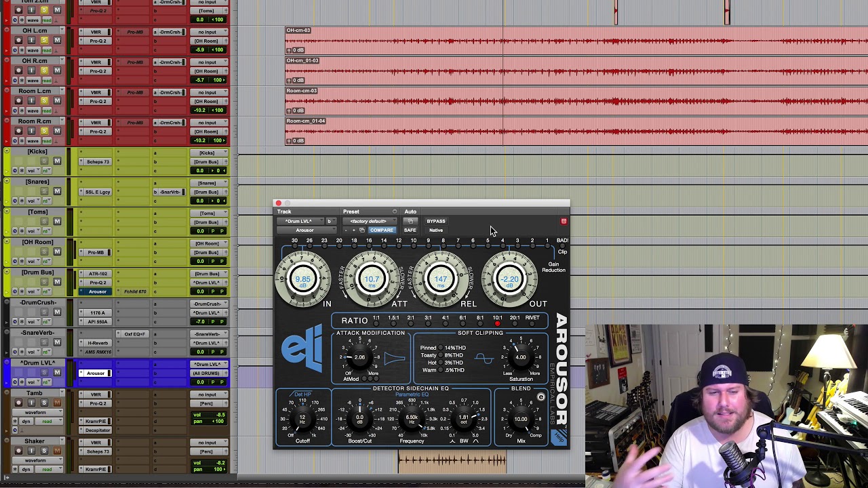Click the soft clipping sine wave icon

tap(484, 359)
